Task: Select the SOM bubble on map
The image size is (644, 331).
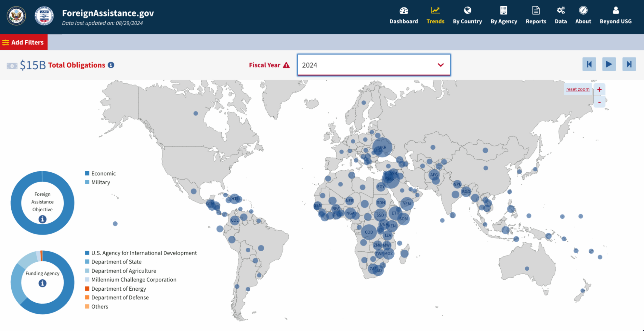Action: (x=403, y=219)
